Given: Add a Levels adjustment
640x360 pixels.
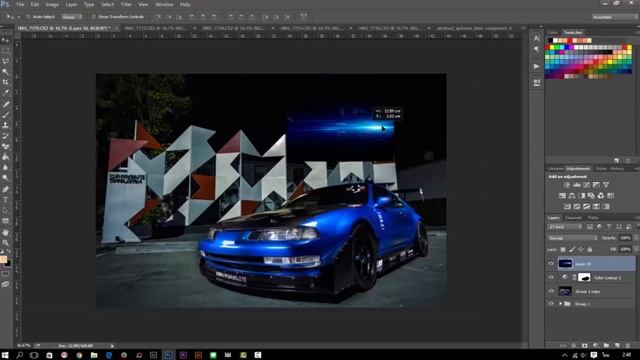Looking at the screenshot, I should pyautogui.click(x=576, y=185).
